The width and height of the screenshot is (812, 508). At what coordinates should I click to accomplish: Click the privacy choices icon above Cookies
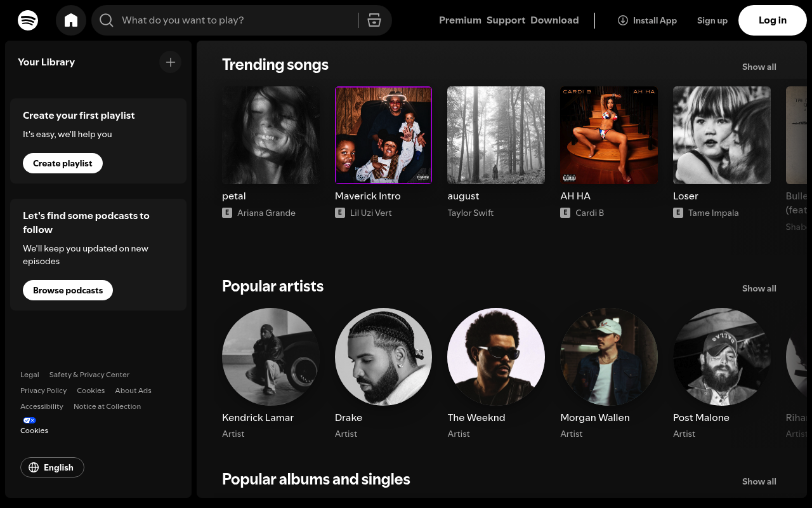30,420
